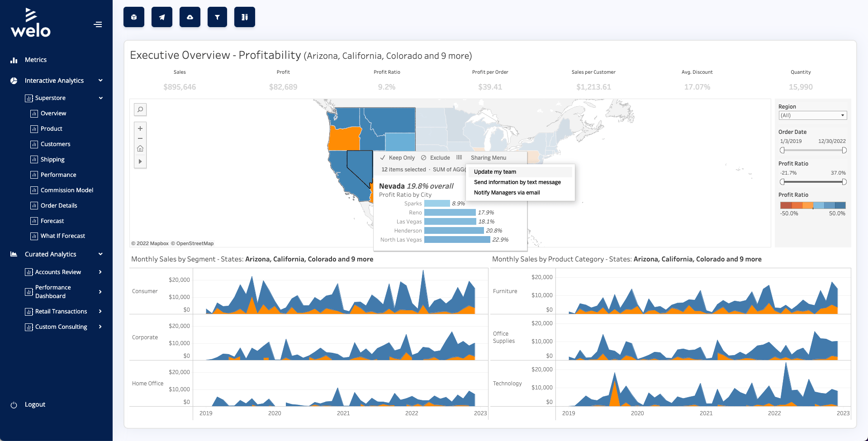Click the cube icon toolbar button

tap(134, 17)
